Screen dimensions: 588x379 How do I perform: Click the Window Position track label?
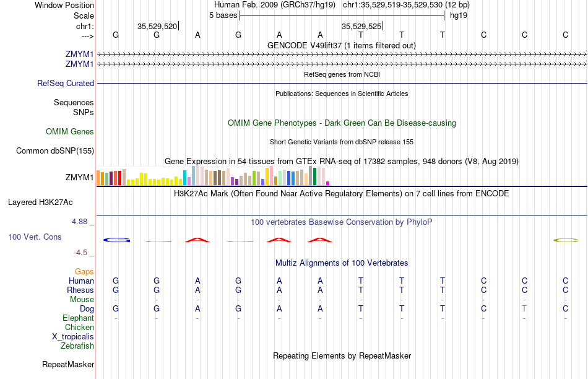[x=64, y=5]
